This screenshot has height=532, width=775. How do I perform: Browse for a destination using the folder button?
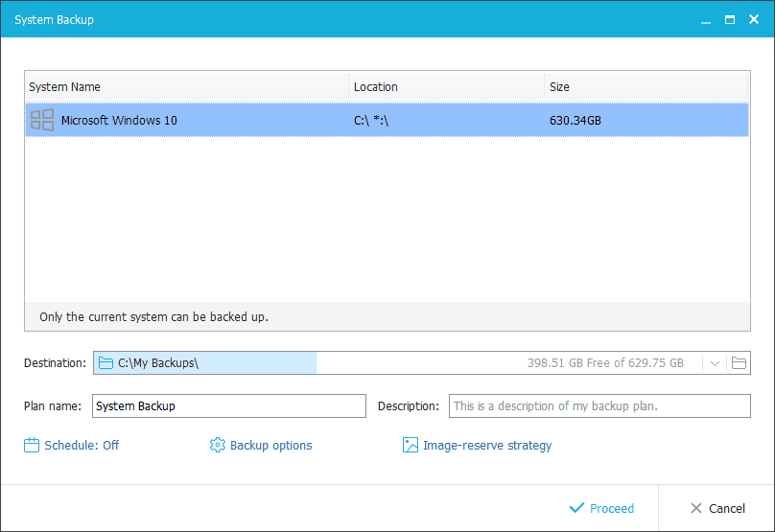[739, 363]
